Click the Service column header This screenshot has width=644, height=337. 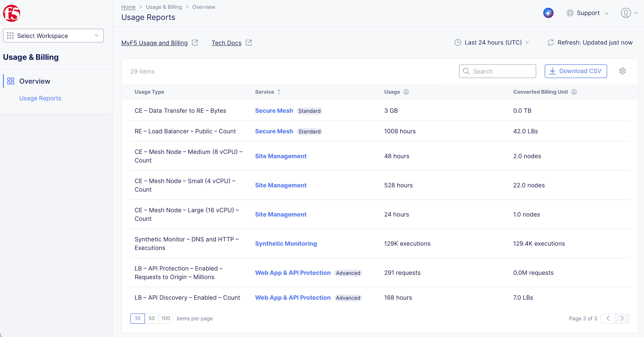click(264, 92)
